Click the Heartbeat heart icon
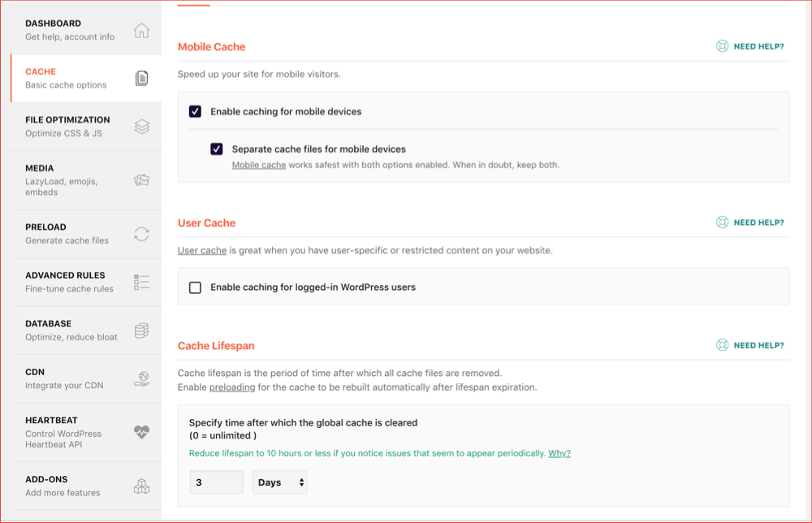 point(141,432)
